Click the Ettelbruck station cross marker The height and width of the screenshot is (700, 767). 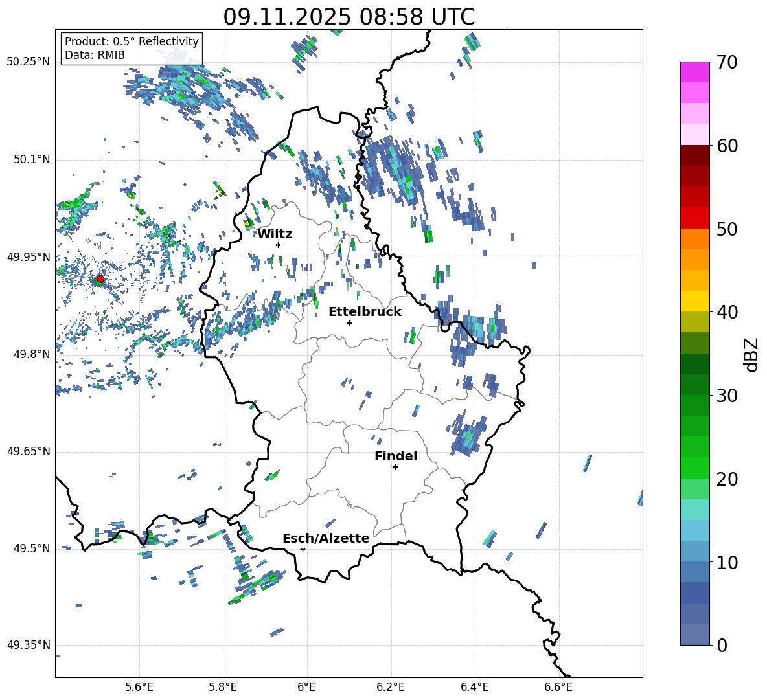[349, 322]
